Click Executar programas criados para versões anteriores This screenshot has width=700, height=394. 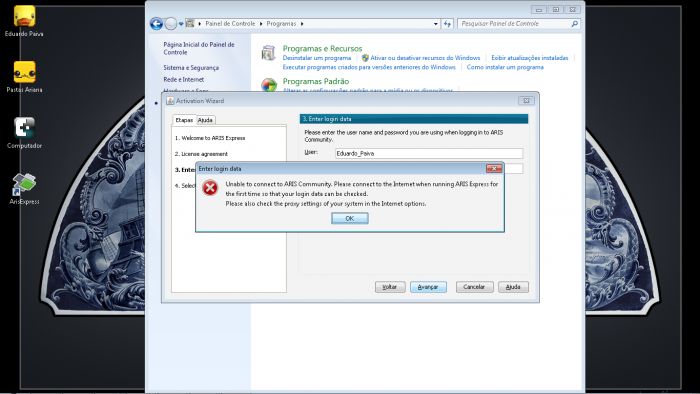click(369, 67)
